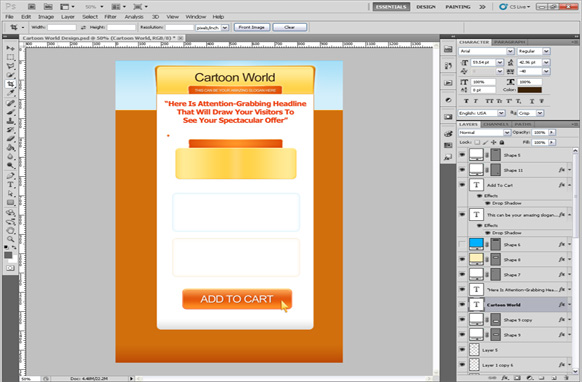Viewport: 582px width, 382px height.
Task: Hide the Shape 8 layer
Action: 462,259
